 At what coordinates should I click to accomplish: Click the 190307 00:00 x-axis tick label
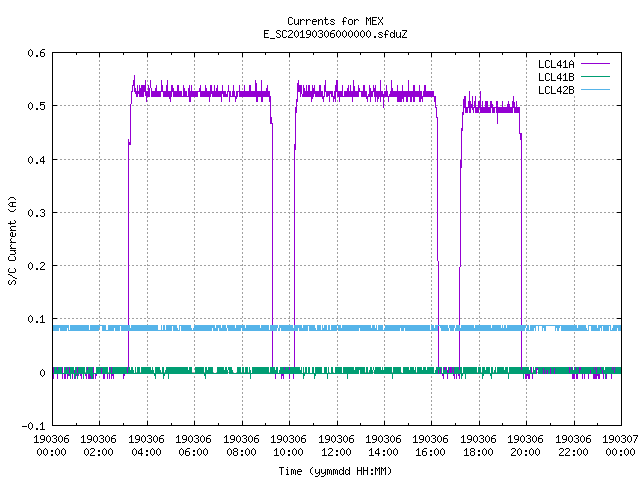click(620, 446)
